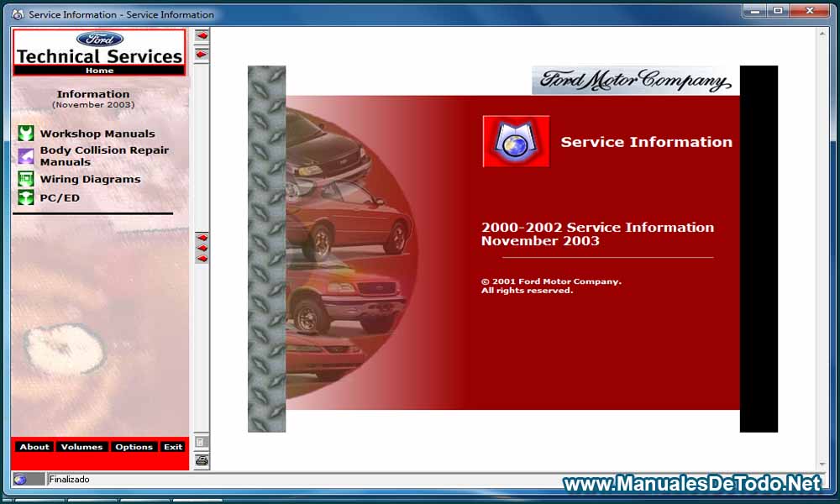Screen dimensions: 840x504
Task: Minimize the Service Information window
Action: pos(755,11)
